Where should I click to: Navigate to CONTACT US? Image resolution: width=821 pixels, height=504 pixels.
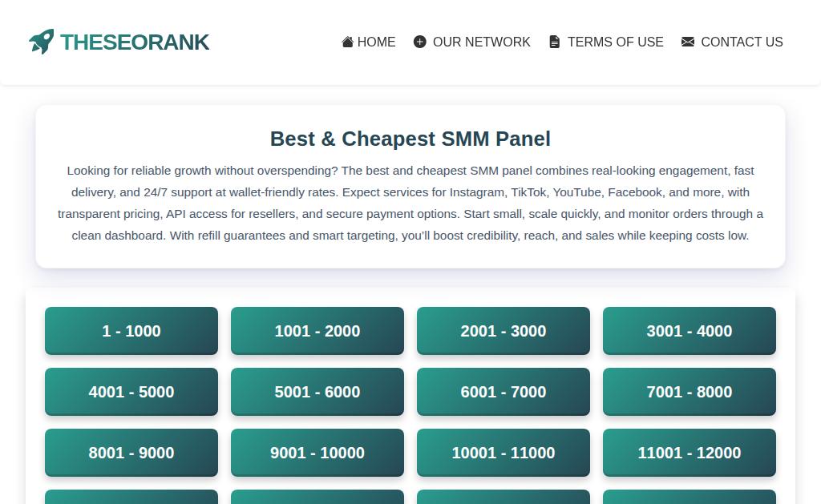(742, 42)
